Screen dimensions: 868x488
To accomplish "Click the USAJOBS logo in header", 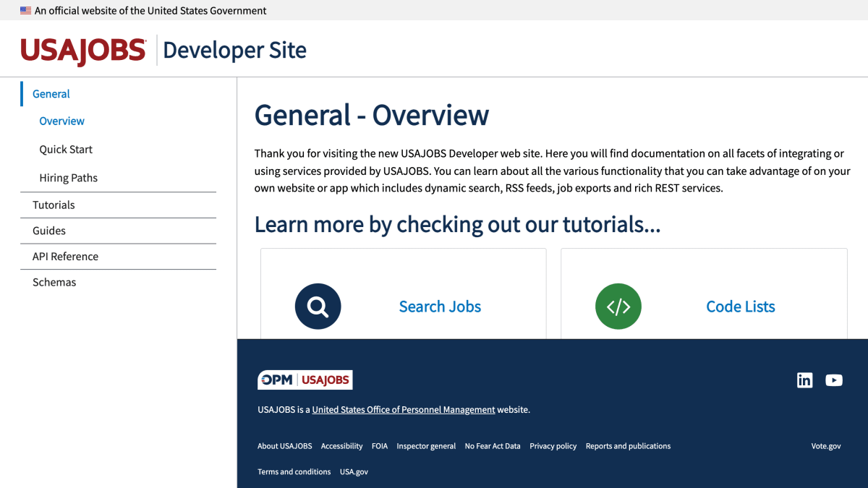I will 83,51.
